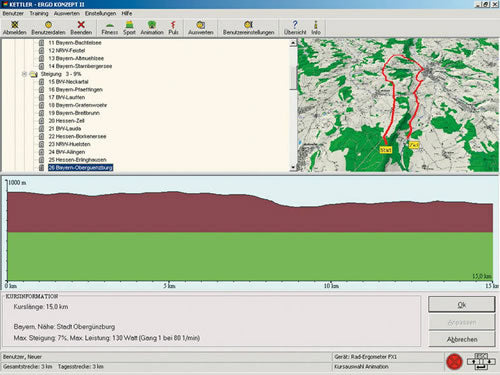500x375 pixels.
Task: Open Benutzereinstellungen from the toolbar
Action: (x=248, y=28)
